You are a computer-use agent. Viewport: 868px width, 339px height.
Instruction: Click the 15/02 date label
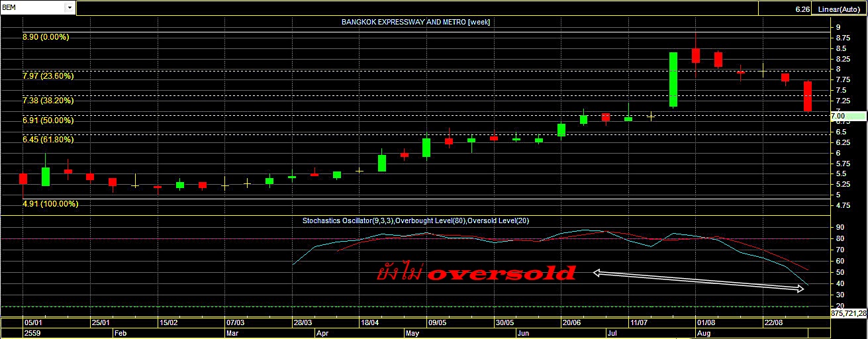(x=168, y=322)
